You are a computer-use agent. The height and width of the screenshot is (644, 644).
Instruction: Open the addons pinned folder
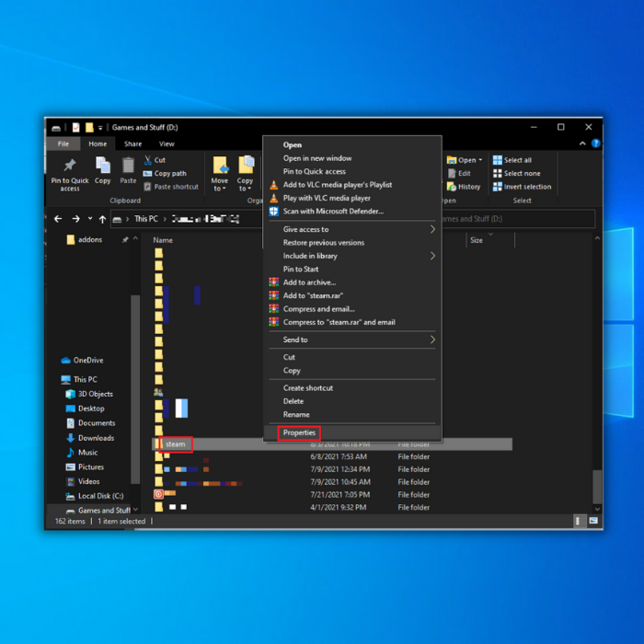click(85, 239)
